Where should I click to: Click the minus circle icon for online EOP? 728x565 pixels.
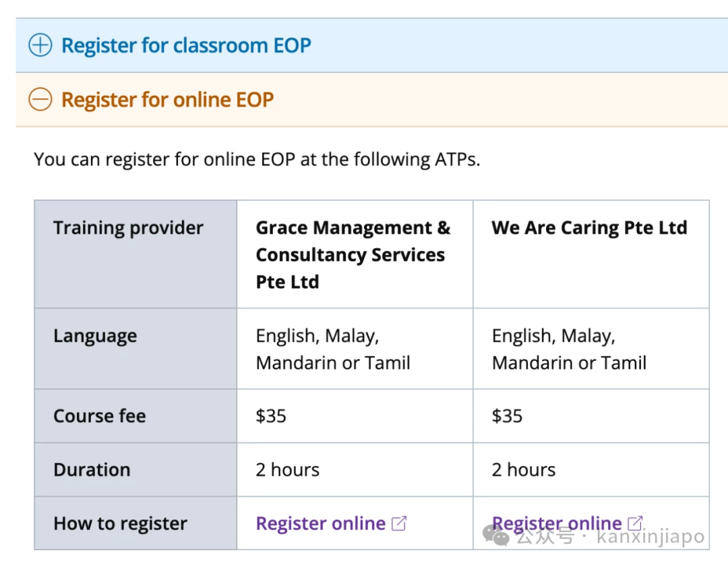point(40,99)
